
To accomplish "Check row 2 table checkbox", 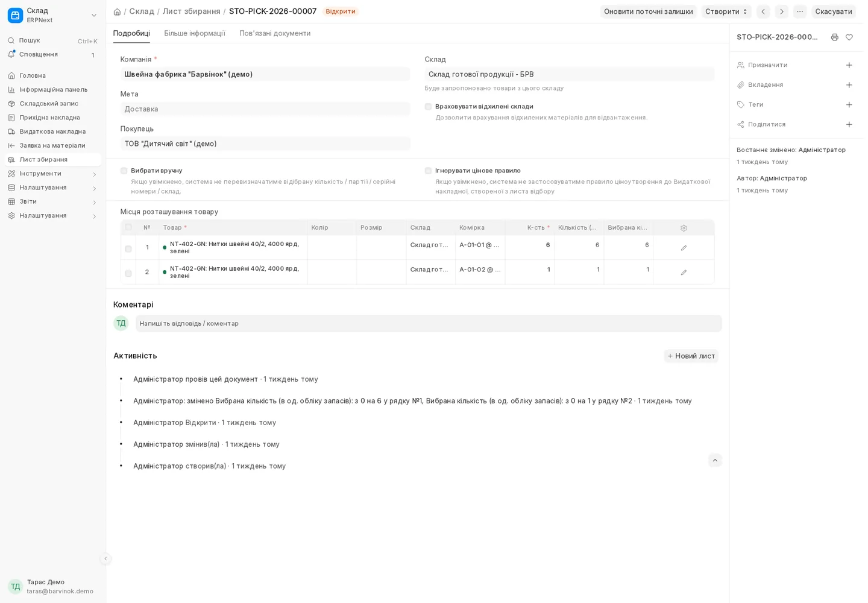I will tap(128, 273).
